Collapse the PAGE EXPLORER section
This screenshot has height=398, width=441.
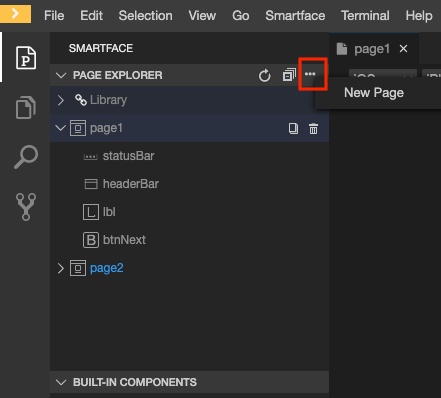click(x=61, y=75)
